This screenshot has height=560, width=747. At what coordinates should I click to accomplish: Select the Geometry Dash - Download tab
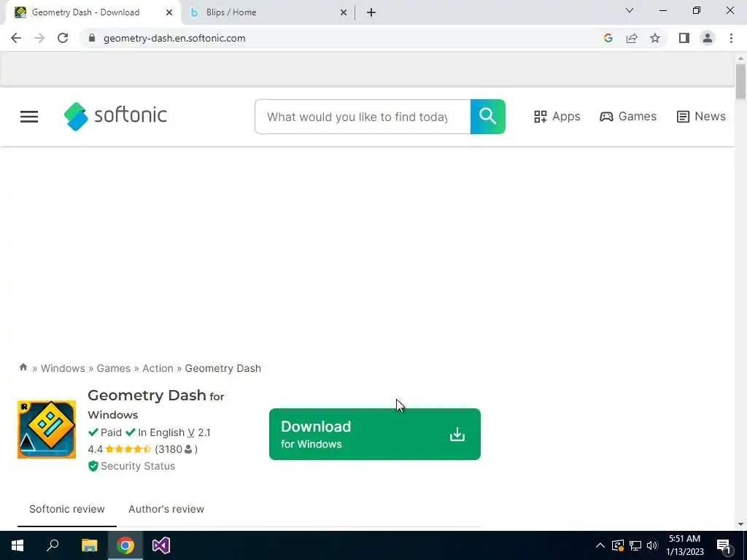coord(93,12)
